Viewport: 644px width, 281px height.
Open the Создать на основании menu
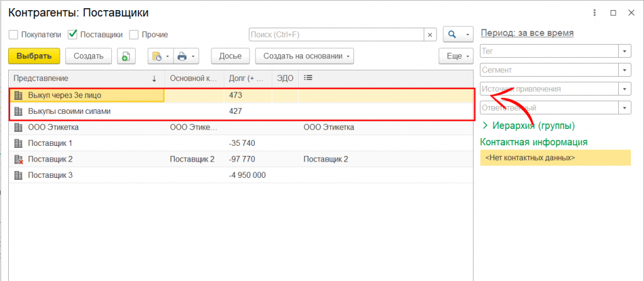pos(304,56)
